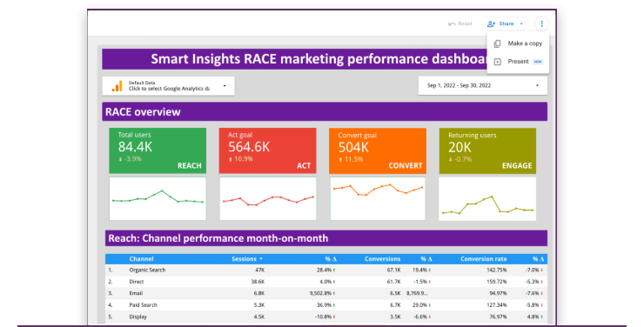The height and width of the screenshot is (327, 644).
Task: Click the Conversion rate column header
Action: (x=483, y=259)
